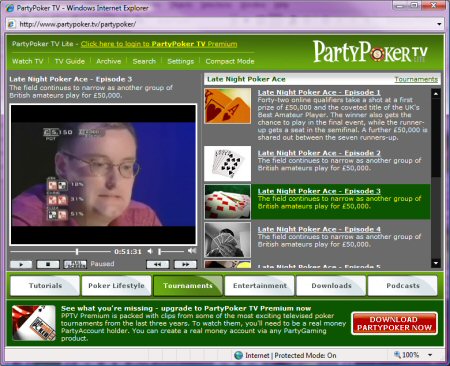Viewport: 450px width, 366px height.
Task: Click the video player screen
Action: click(x=103, y=174)
